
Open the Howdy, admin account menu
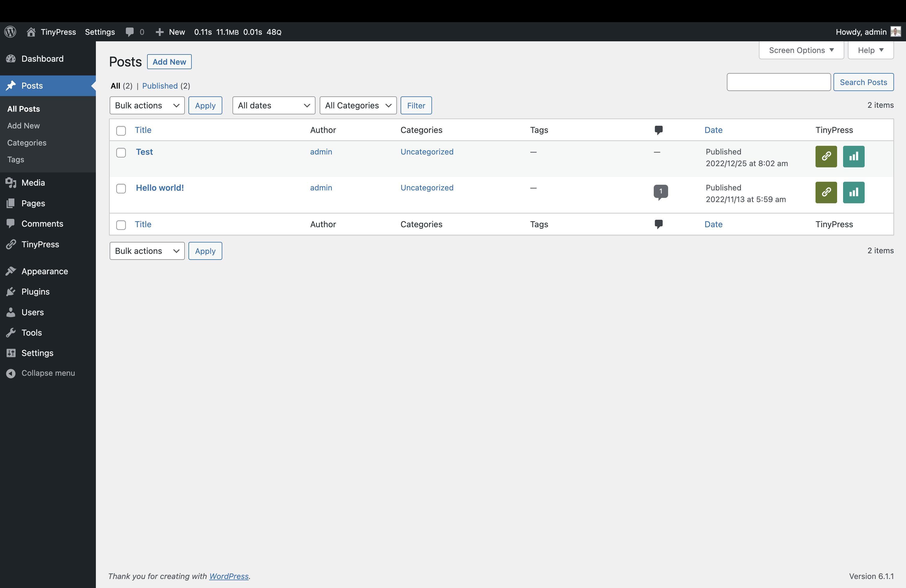[x=868, y=32]
